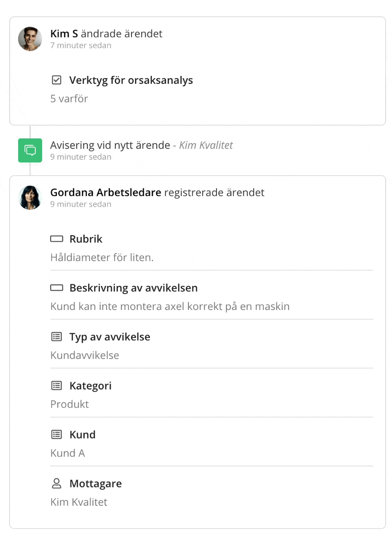Click the Avisering vid nytt ärende toggle icon

click(x=30, y=150)
